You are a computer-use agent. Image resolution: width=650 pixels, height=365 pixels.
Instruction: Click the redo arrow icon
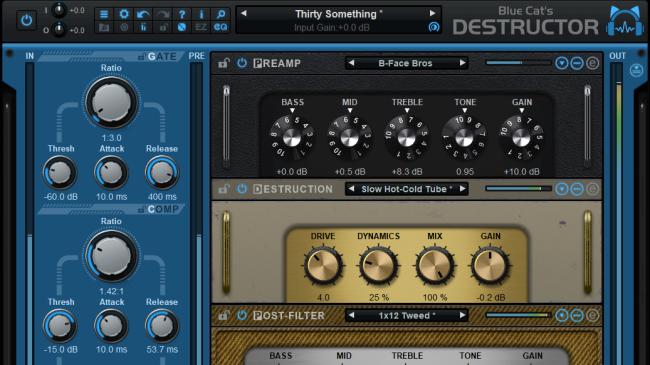pyautogui.click(x=162, y=14)
